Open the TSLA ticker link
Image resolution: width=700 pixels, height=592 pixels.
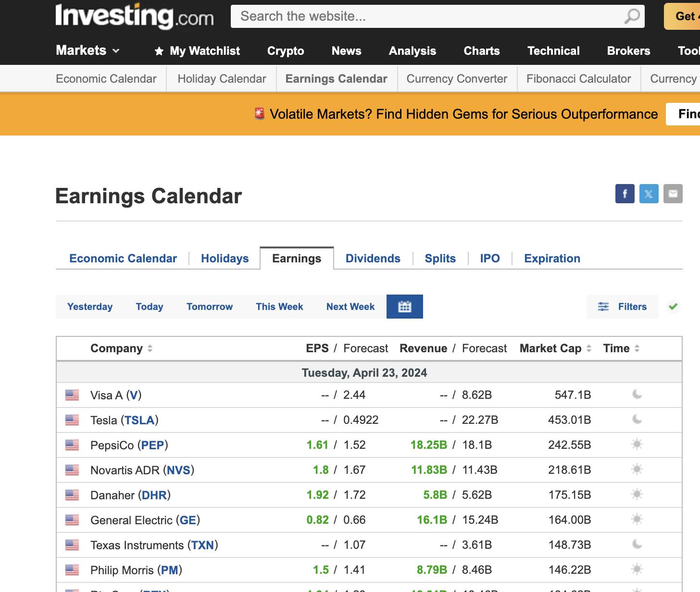(x=139, y=420)
